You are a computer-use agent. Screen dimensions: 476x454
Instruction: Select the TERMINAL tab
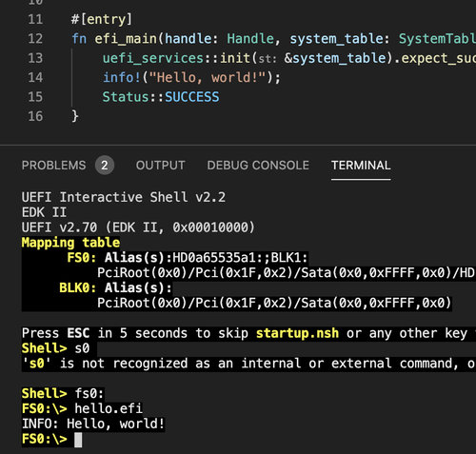[361, 166]
